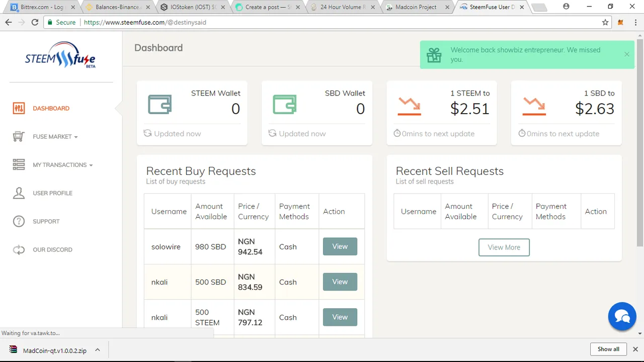Click the gift icon in welcome notification

pos(434,55)
